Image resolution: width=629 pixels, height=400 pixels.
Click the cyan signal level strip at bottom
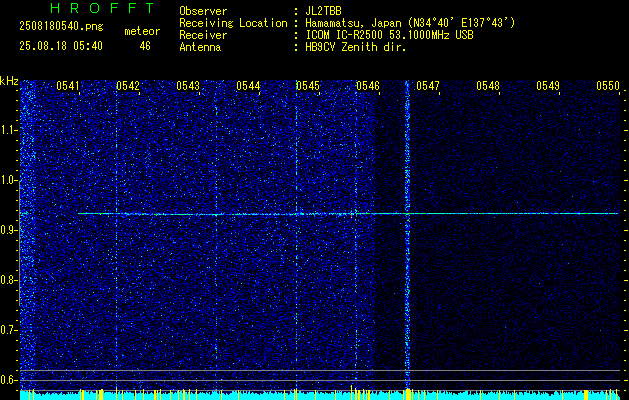click(320, 395)
